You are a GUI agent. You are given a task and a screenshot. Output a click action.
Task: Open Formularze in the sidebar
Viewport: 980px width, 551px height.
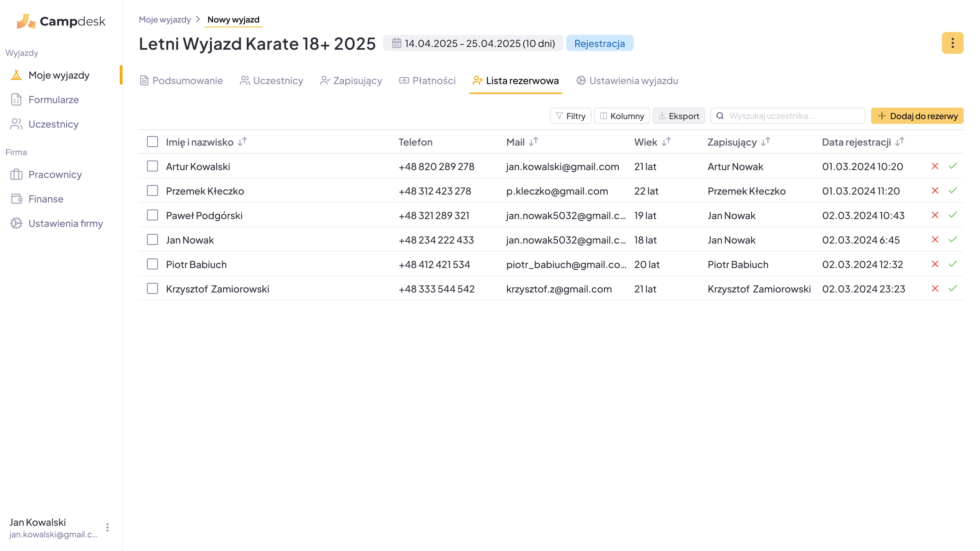point(53,100)
